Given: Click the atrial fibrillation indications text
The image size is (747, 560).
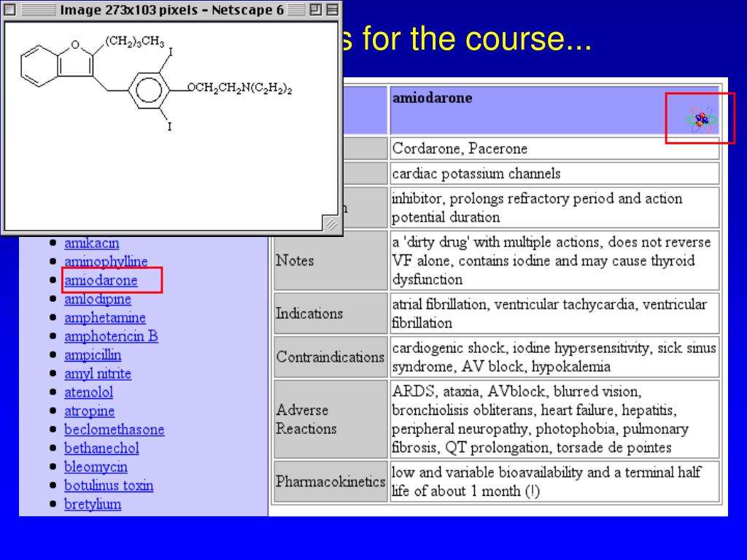Looking at the screenshot, I should (549, 314).
